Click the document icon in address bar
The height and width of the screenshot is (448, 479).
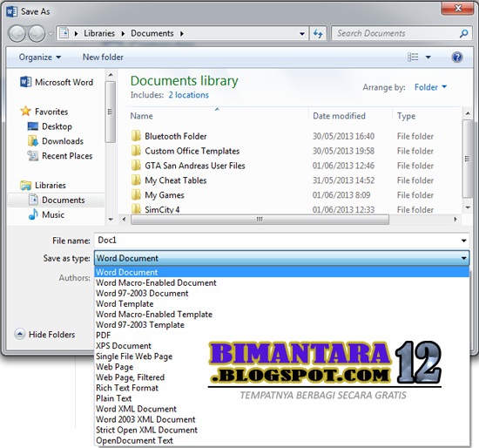64,33
